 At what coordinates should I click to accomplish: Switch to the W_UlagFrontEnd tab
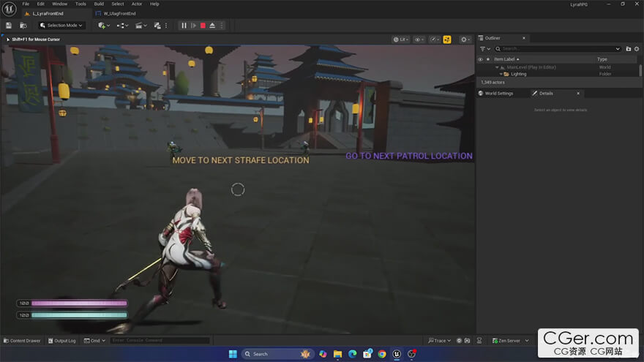tap(120, 13)
